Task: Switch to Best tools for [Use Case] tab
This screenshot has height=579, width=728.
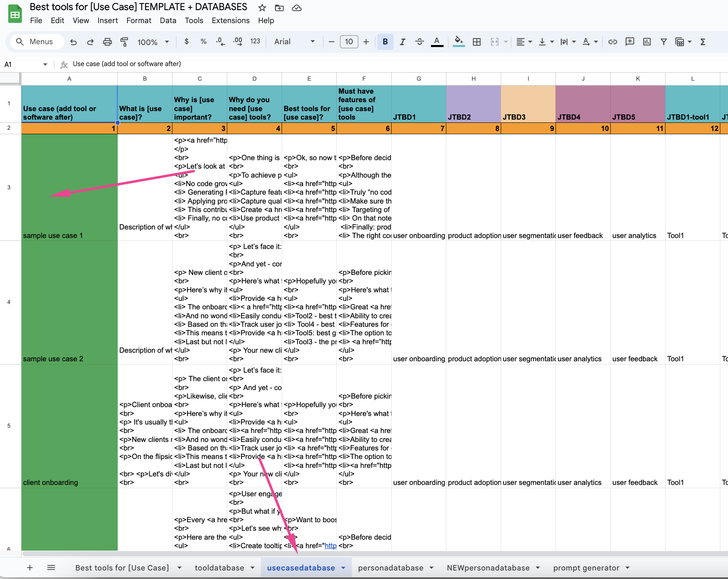Action: coord(122,568)
